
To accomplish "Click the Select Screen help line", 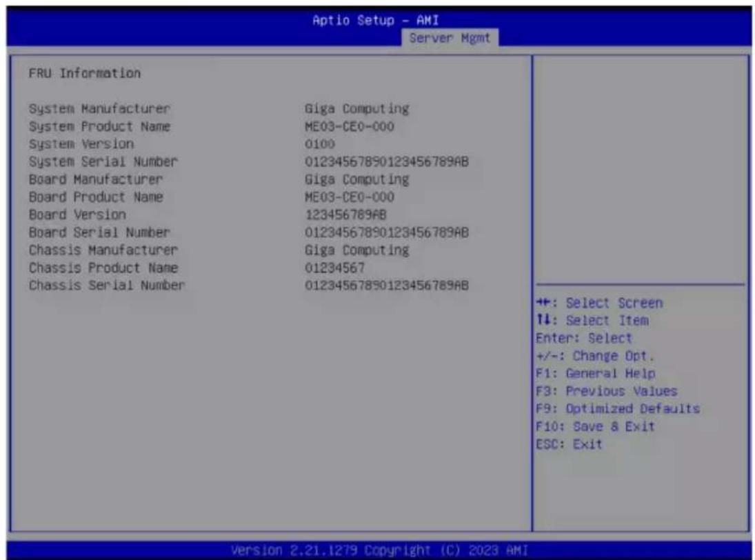I will [x=599, y=303].
